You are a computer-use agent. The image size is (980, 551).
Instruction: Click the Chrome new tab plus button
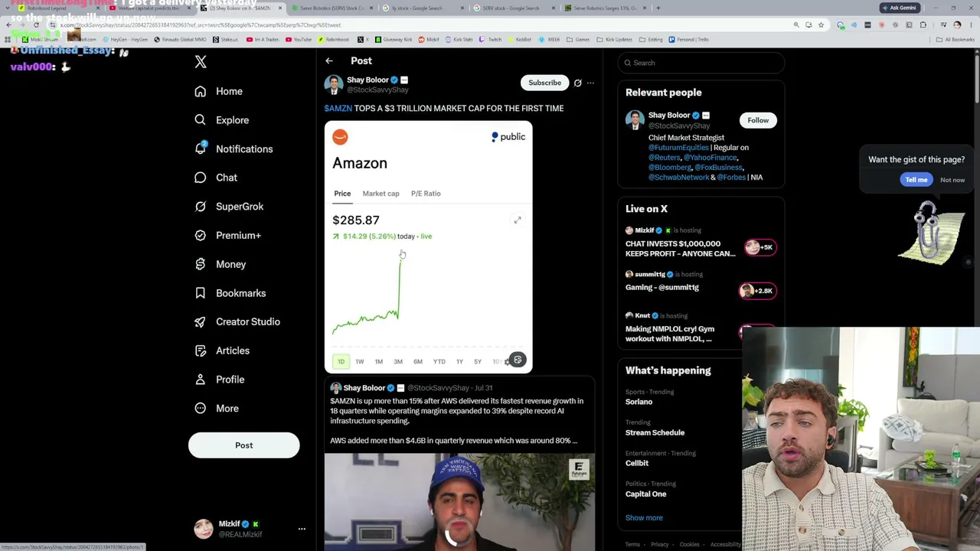click(658, 8)
